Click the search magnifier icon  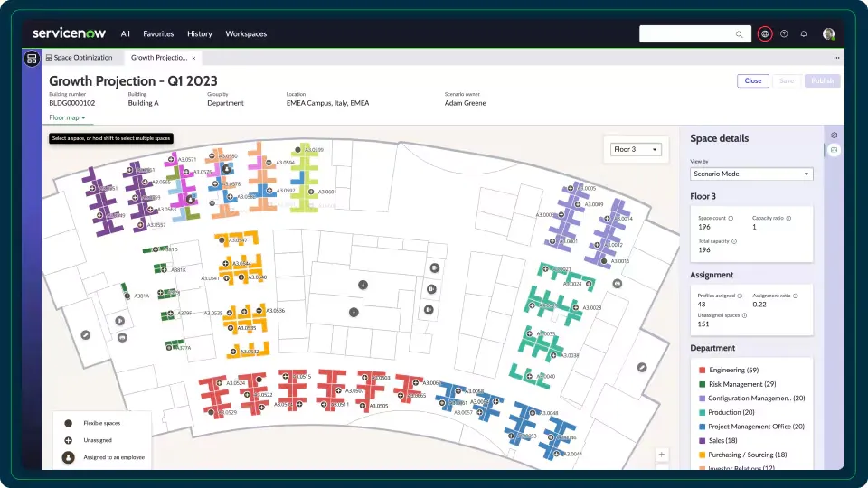(x=739, y=34)
